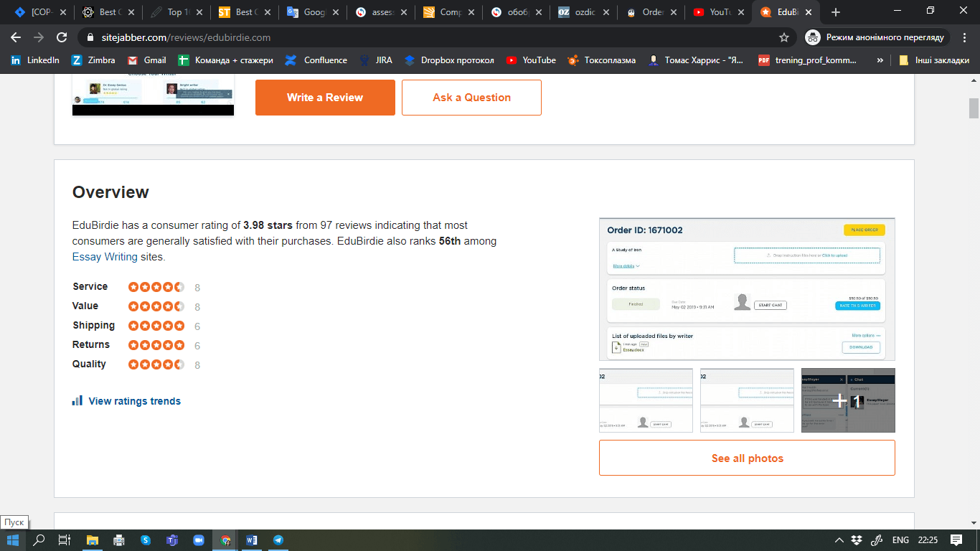
Task: Open the Chrome three-dot menu
Action: 965,37
